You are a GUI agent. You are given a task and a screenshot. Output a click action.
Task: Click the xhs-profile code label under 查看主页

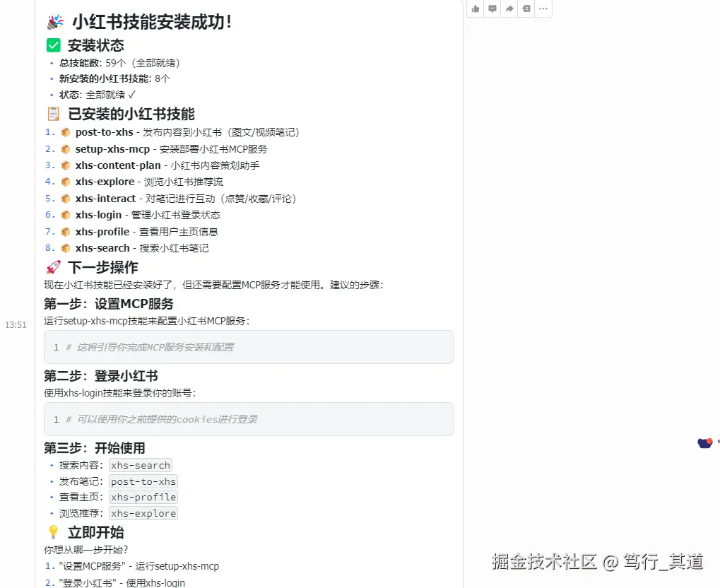click(143, 497)
